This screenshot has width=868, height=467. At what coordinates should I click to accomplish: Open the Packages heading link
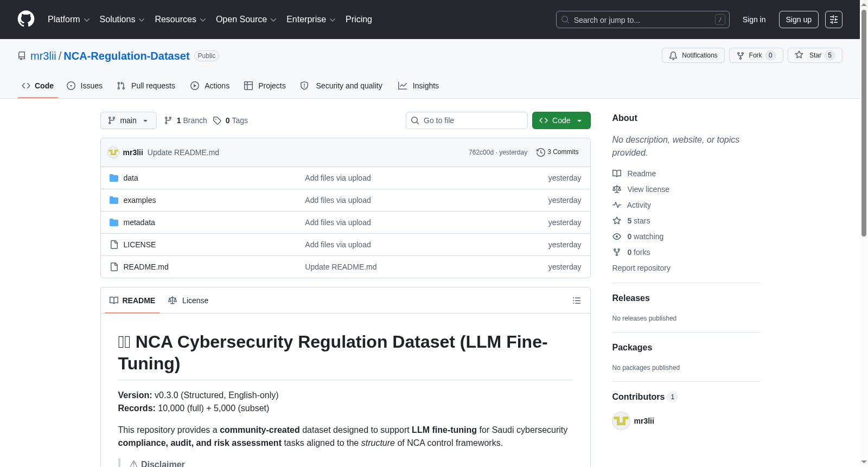(632, 348)
